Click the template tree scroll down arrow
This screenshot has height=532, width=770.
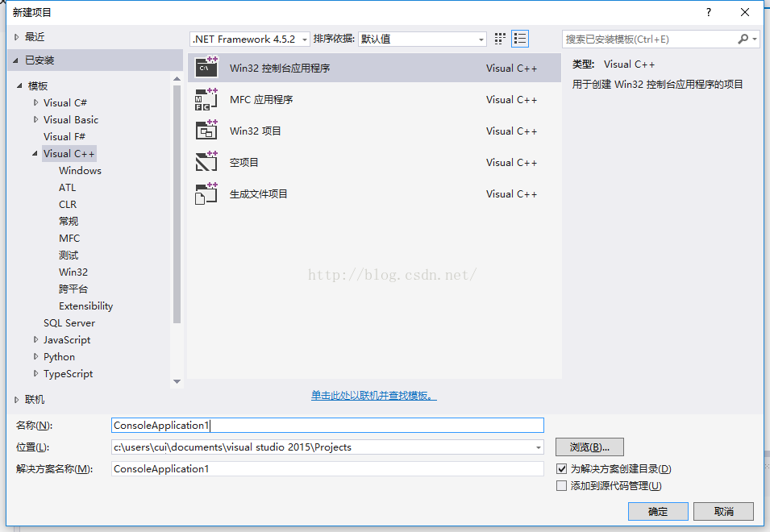click(177, 381)
